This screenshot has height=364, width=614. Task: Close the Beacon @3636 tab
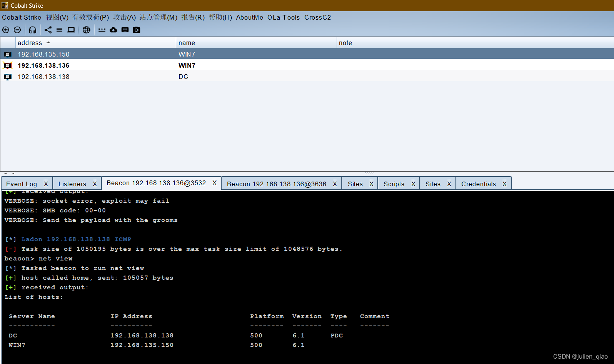point(335,184)
